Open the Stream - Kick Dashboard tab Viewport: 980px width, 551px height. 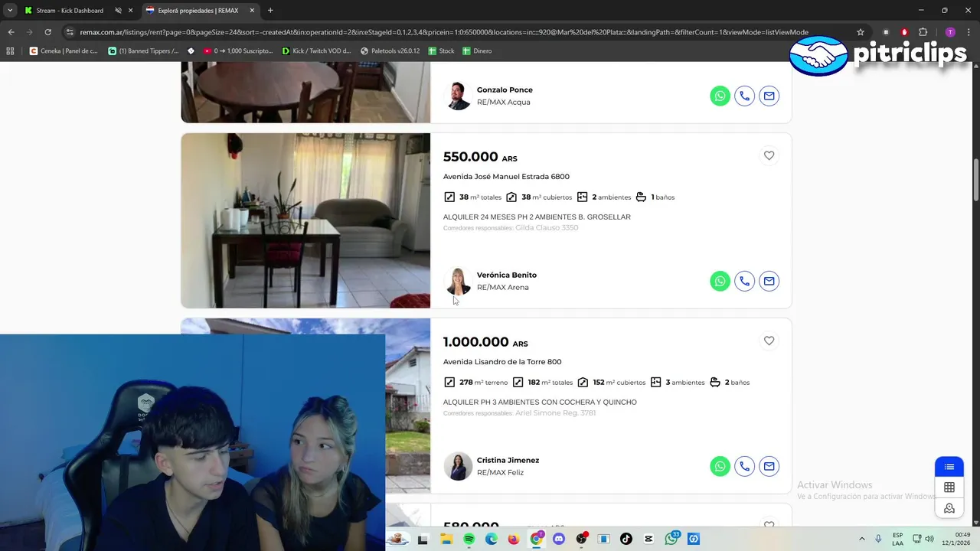pos(70,11)
